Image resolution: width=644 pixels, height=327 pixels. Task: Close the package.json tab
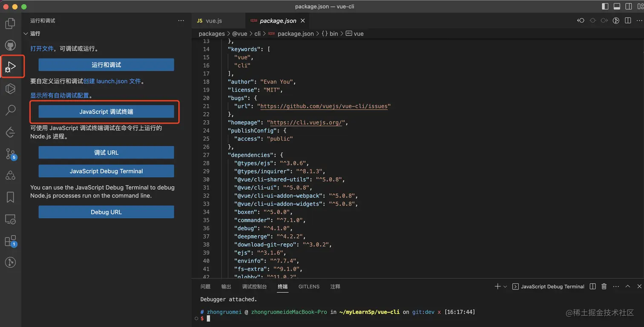click(x=303, y=20)
